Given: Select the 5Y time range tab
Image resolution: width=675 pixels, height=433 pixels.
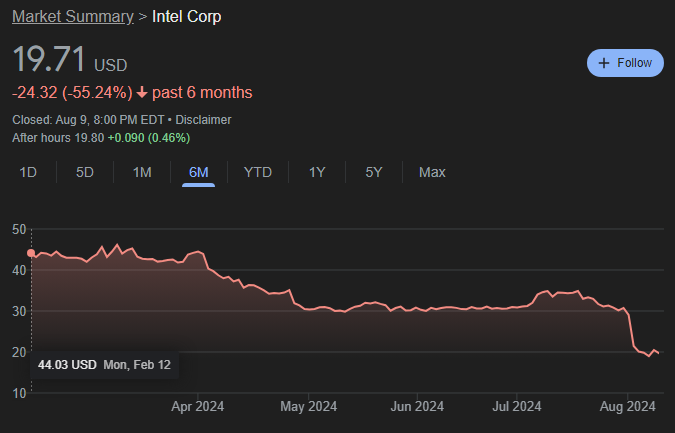Looking at the screenshot, I should (374, 172).
